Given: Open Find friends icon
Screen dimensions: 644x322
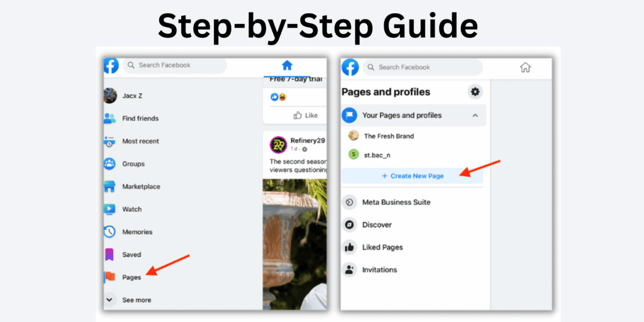Looking at the screenshot, I should (109, 118).
